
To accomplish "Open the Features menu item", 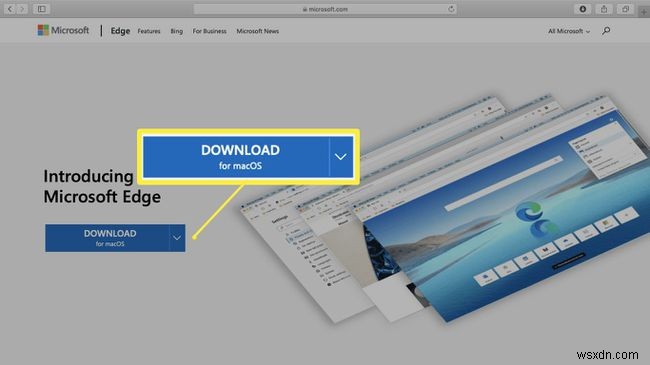I will pos(149,31).
